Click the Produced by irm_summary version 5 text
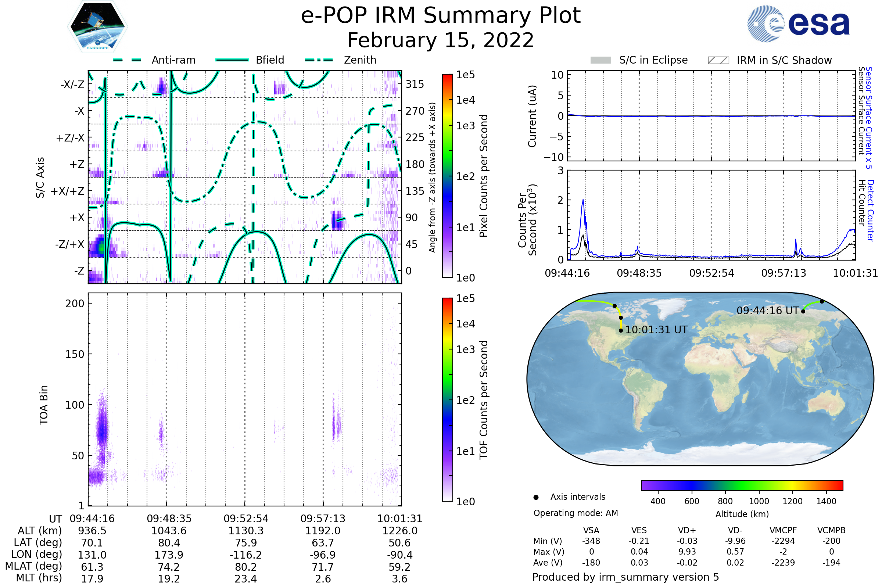 point(625,577)
